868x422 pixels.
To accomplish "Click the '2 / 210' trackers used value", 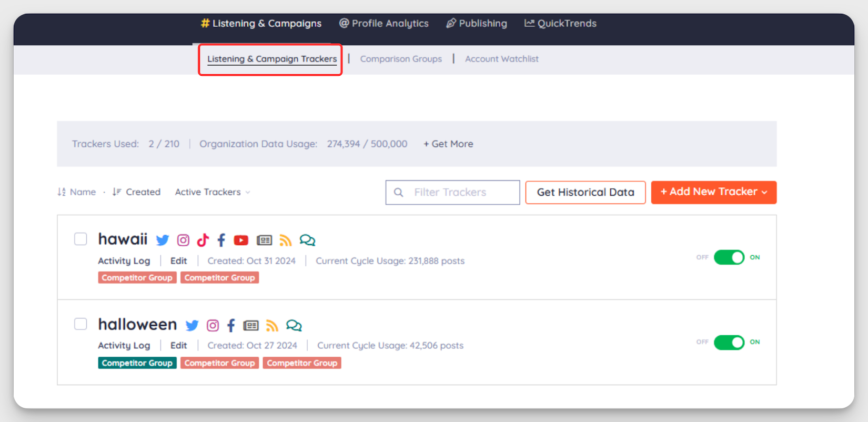I will point(164,144).
